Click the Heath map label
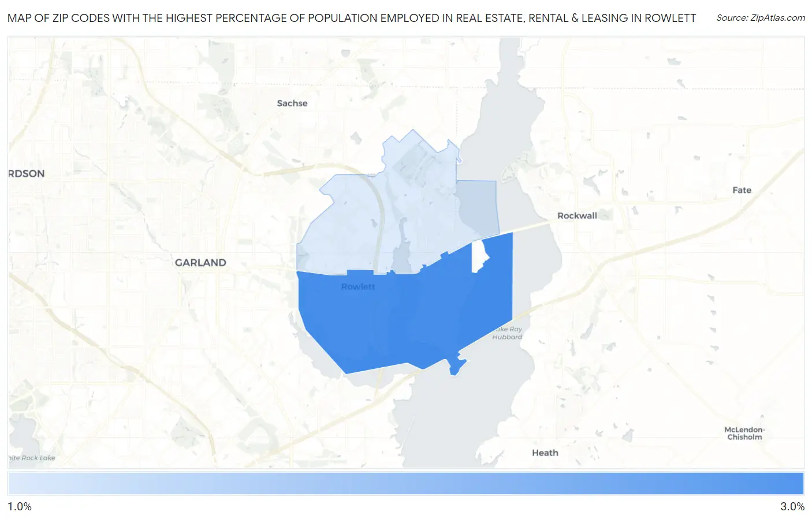The width and height of the screenshot is (812, 519). point(545,453)
